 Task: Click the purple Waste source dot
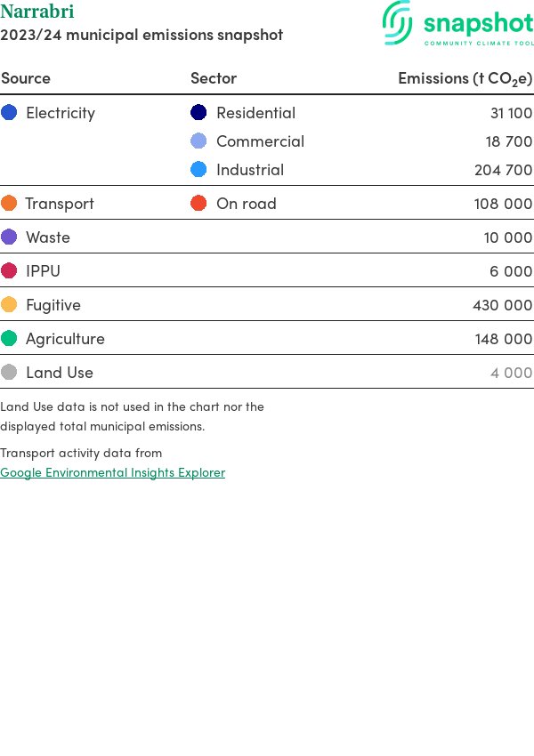point(9,237)
